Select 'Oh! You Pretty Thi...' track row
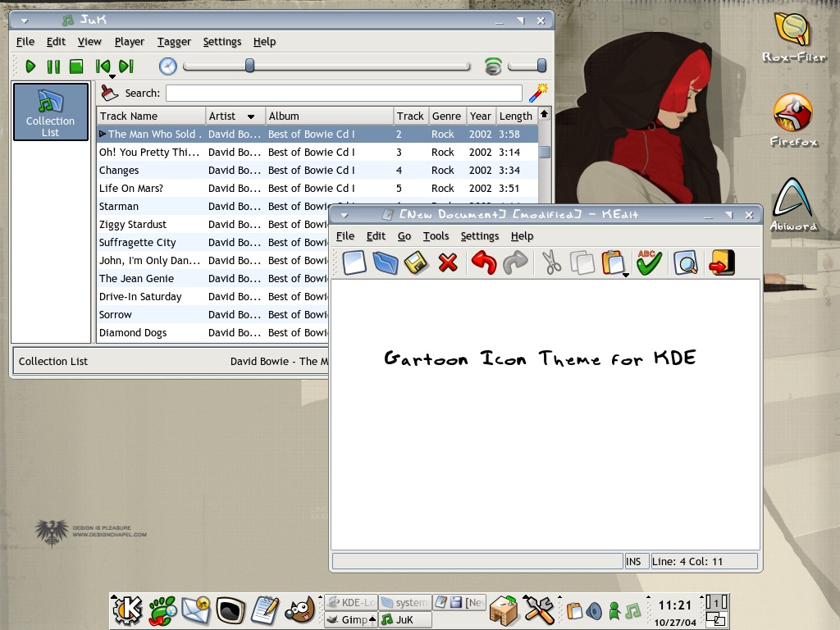840x630 pixels. coord(317,152)
